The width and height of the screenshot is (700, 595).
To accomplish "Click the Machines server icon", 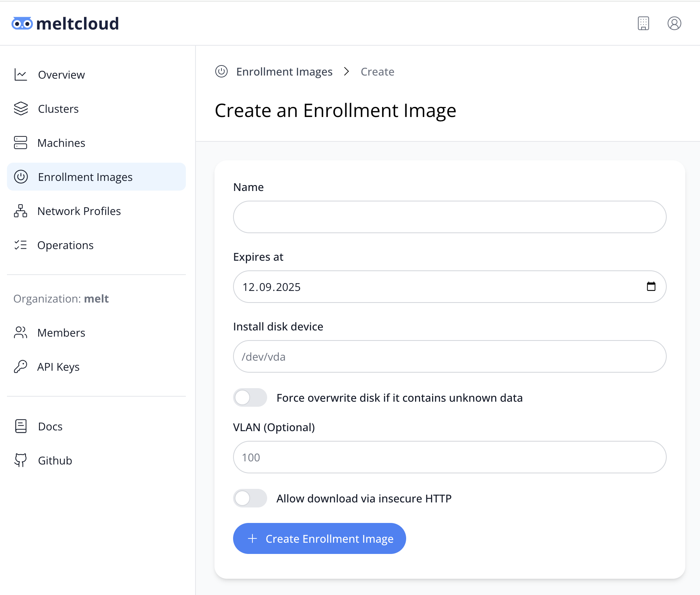I will click(x=21, y=143).
